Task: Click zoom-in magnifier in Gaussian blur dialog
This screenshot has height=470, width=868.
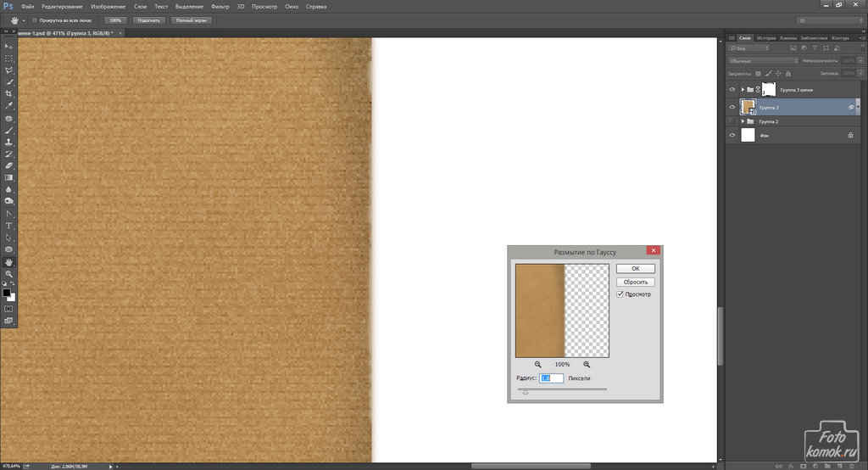Action: tap(587, 364)
